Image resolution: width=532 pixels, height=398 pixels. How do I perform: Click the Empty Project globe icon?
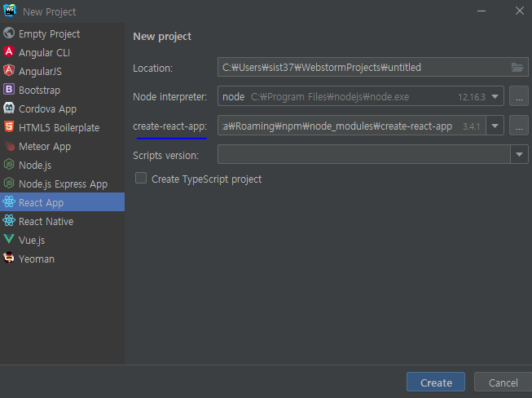9,33
